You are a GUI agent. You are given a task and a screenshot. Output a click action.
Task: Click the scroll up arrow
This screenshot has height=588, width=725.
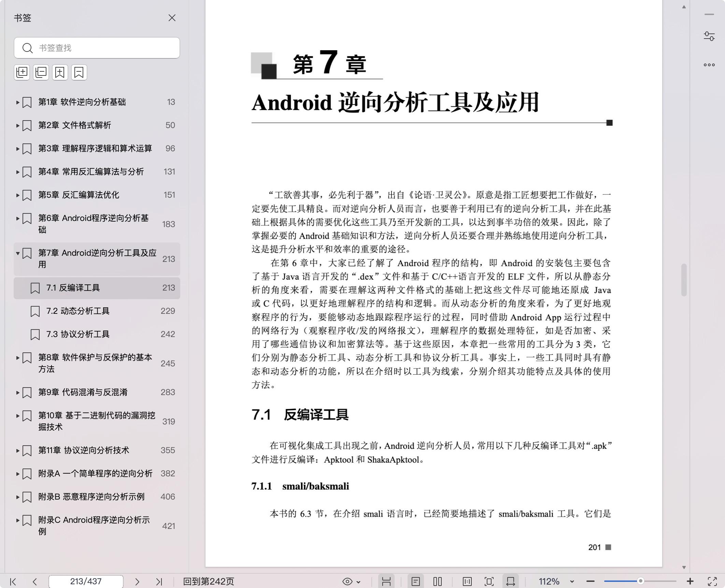[x=684, y=7]
